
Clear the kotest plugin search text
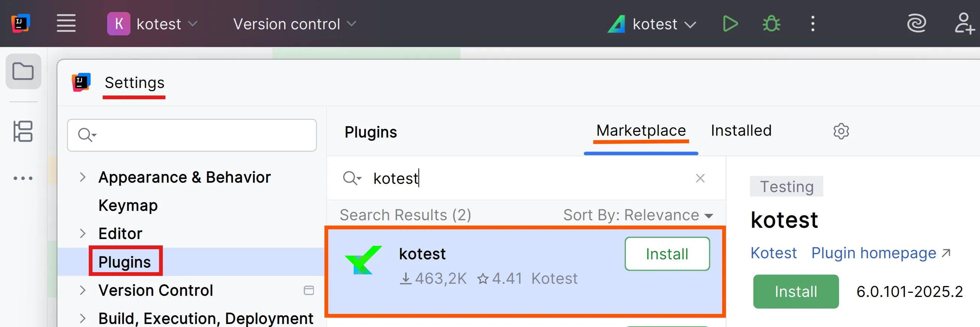pos(700,178)
